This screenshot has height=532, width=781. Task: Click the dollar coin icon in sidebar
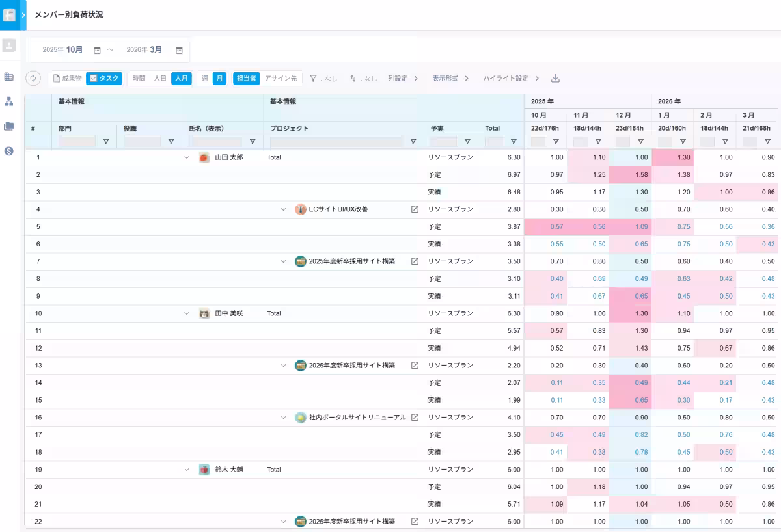[8, 151]
